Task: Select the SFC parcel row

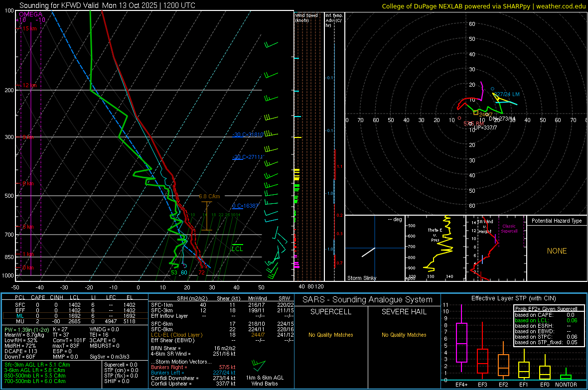Action: (x=75, y=305)
